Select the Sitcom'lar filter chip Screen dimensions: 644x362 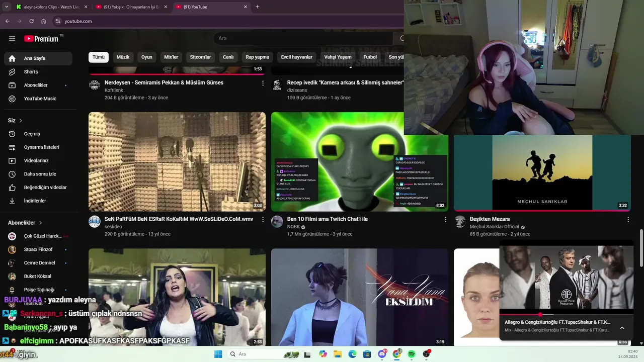200,57
